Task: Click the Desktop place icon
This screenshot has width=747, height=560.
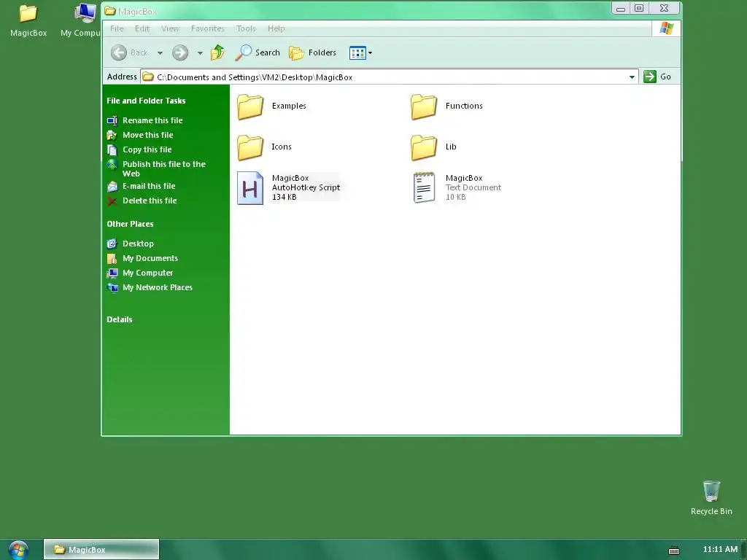Action: [x=112, y=244]
